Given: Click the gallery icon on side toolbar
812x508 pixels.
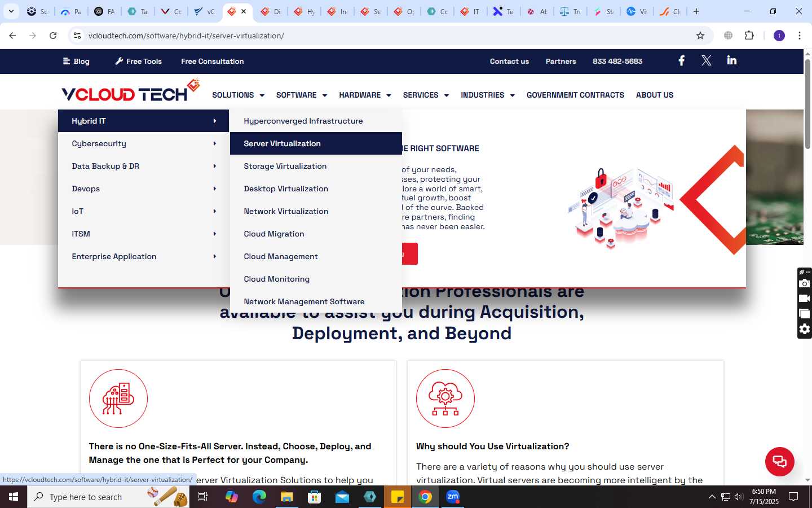Looking at the screenshot, I should pyautogui.click(x=805, y=314).
